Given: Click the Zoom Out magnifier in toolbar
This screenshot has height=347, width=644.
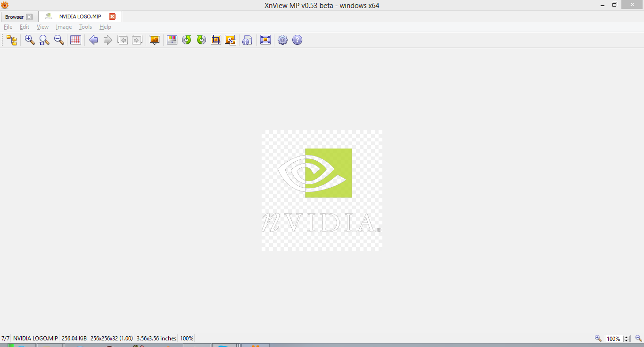Looking at the screenshot, I should click(59, 40).
